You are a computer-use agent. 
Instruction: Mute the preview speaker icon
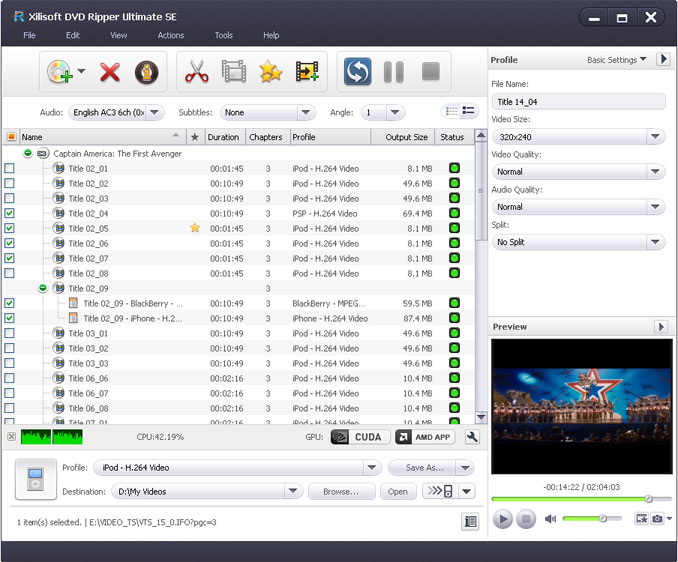[x=550, y=518]
